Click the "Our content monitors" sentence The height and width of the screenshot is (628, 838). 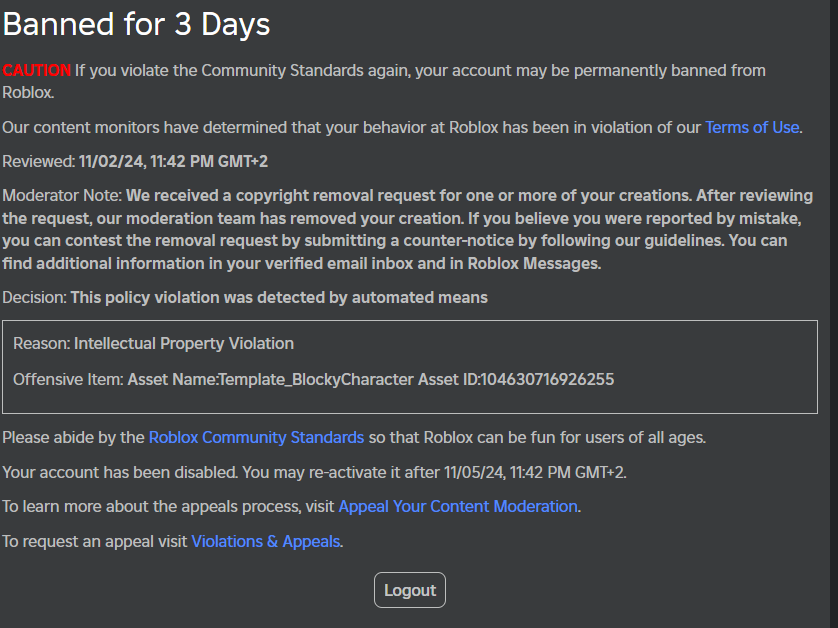coord(350,127)
